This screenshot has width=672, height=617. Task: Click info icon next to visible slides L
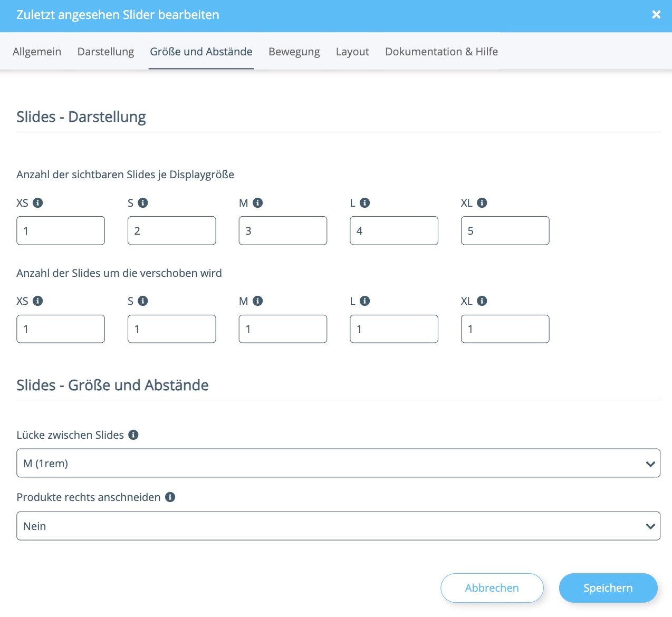coord(364,203)
